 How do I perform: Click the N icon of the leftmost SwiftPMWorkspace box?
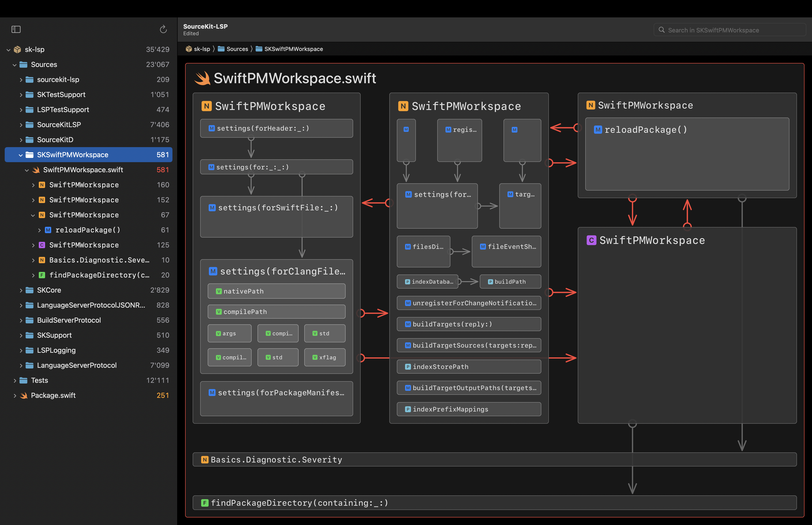tap(207, 106)
